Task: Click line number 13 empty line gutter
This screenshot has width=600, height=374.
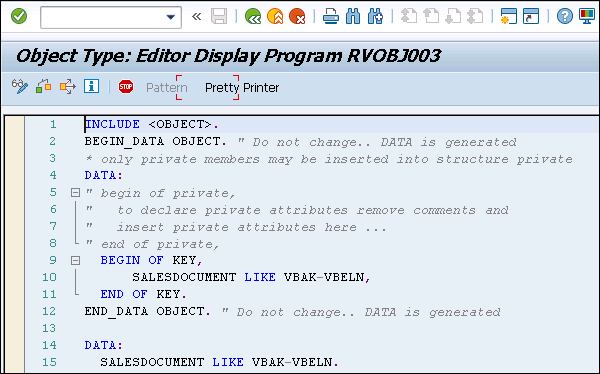Action: (x=49, y=328)
